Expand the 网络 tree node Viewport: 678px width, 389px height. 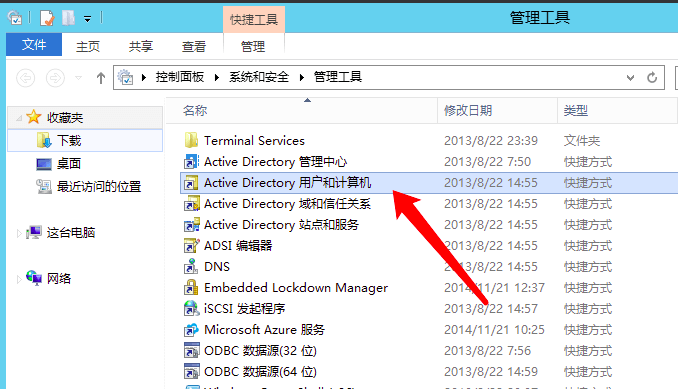pyautogui.click(x=19, y=279)
